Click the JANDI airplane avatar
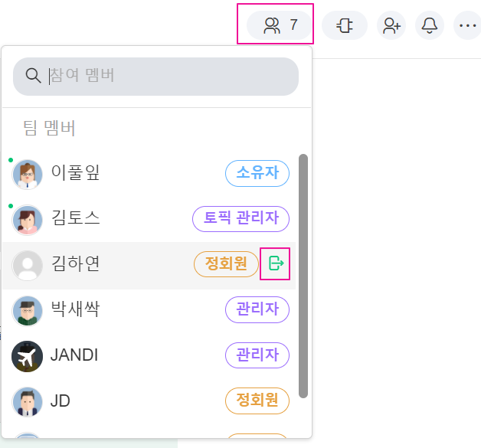 (27, 356)
